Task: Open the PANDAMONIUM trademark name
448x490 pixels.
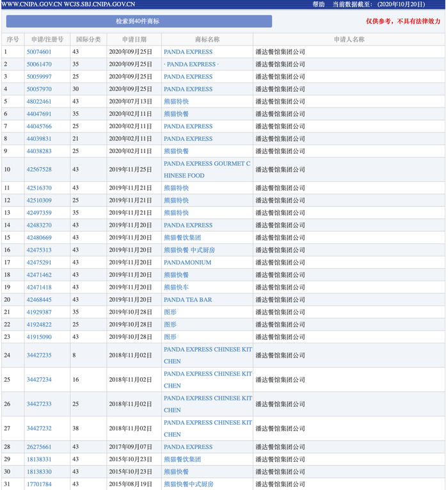Action: [x=188, y=263]
